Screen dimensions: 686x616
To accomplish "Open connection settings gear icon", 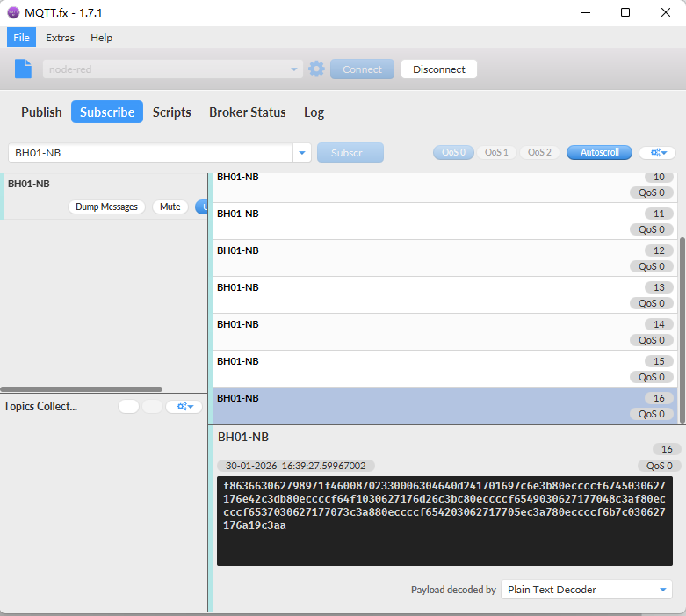I will pyautogui.click(x=316, y=69).
